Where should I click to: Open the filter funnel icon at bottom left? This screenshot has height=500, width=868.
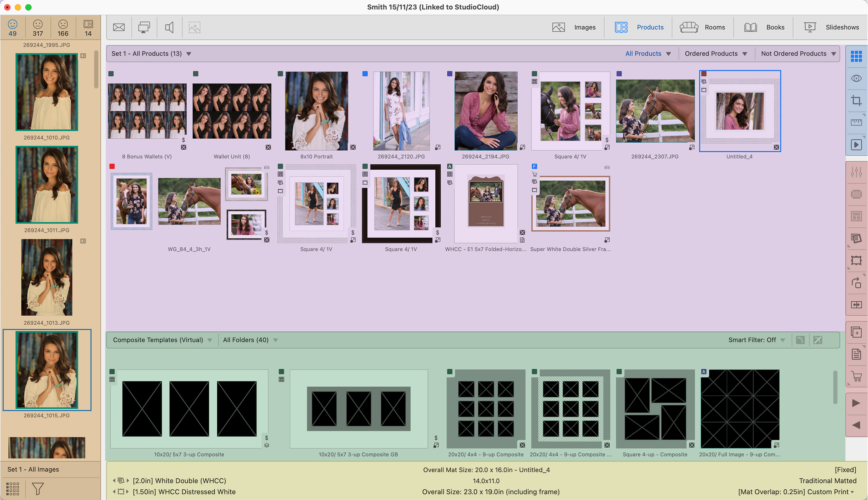click(38, 488)
